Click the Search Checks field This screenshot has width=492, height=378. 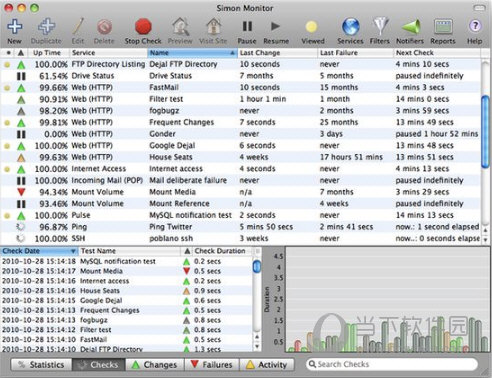(392, 364)
